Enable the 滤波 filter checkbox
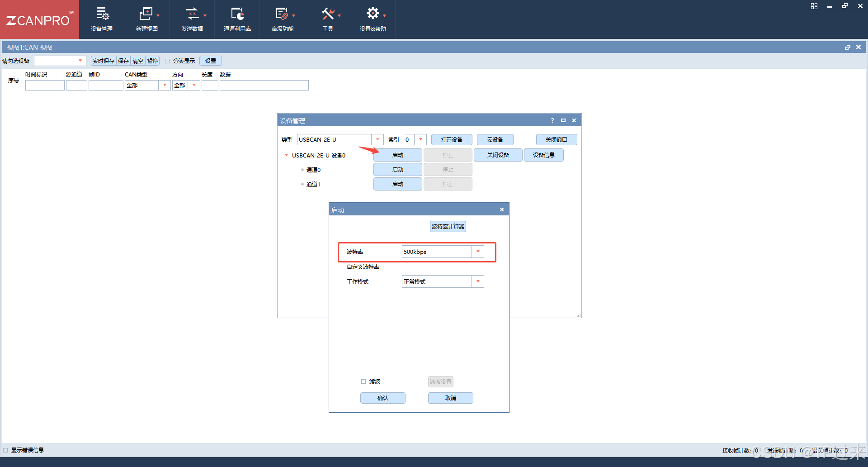Image resolution: width=868 pixels, height=467 pixels. [x=363, y=381]
